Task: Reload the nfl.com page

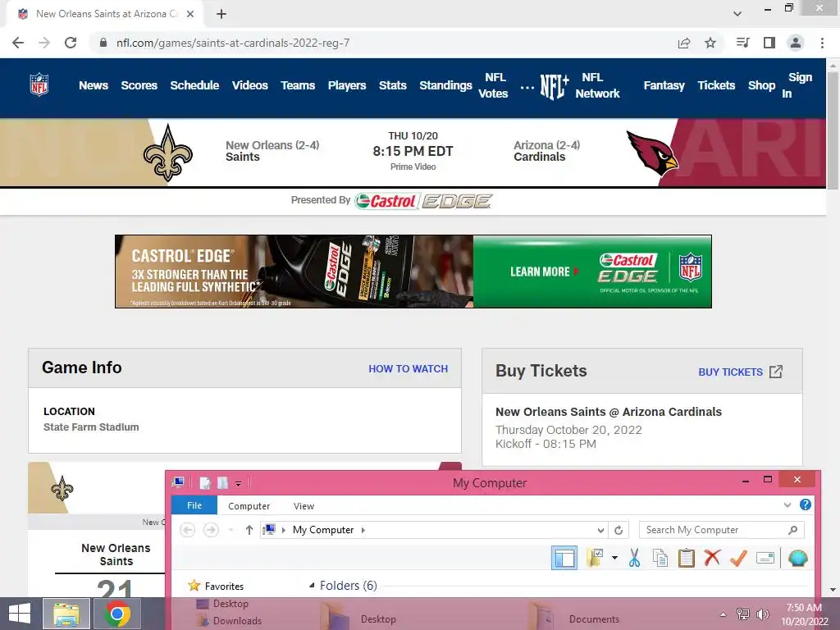Action: point(71,43)
